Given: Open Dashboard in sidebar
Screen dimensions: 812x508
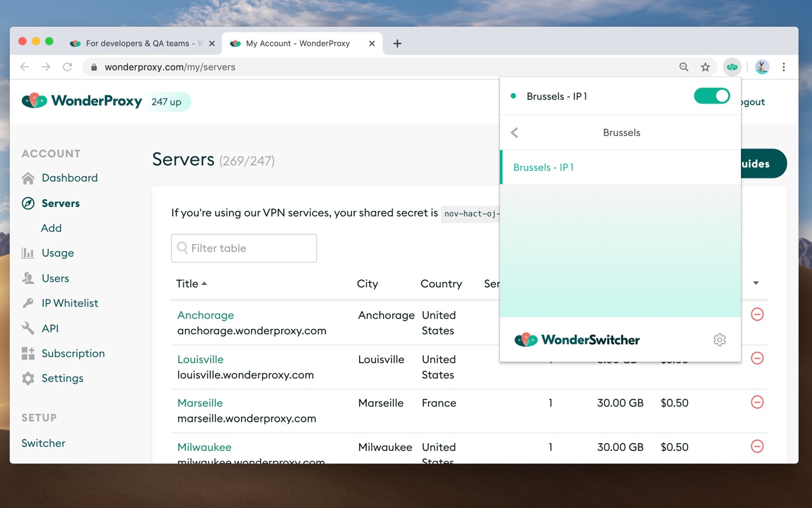Looking at the screenshot, I should click(x=70, y=178).
